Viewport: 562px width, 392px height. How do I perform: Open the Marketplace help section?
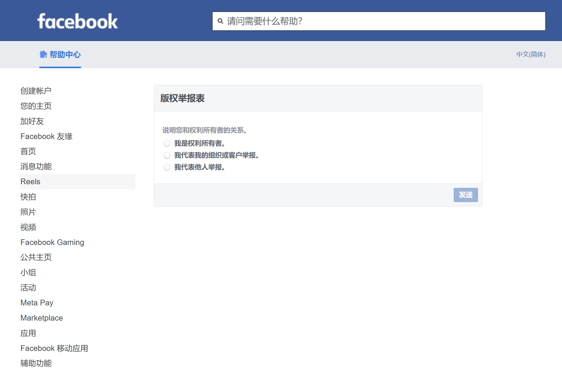[x=41, y=318]
